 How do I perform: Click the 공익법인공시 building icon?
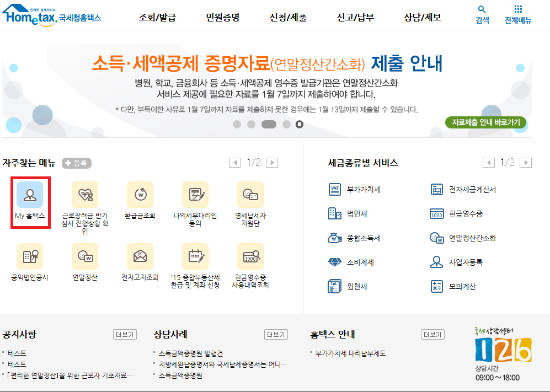[x=30, y=256]
